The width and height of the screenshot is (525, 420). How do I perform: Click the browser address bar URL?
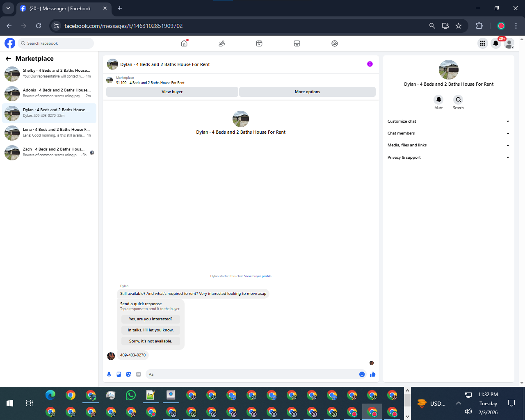point(123,26)
